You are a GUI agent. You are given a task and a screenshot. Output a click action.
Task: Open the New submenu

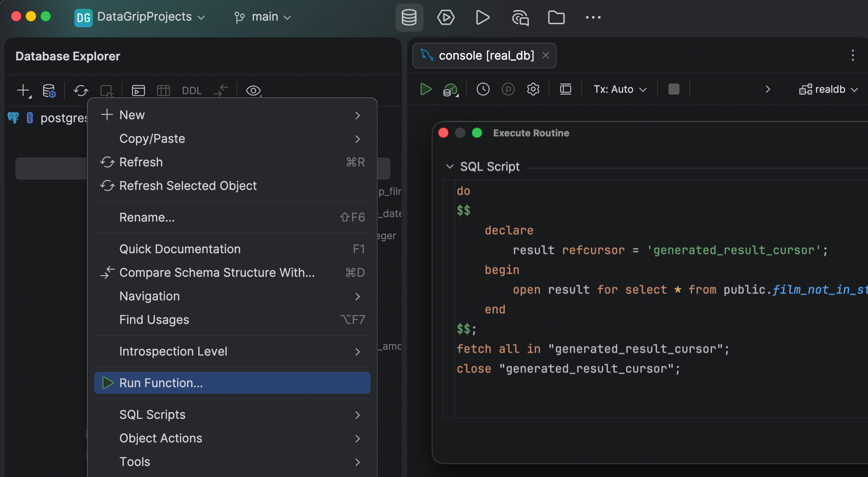tap(232, 115)
